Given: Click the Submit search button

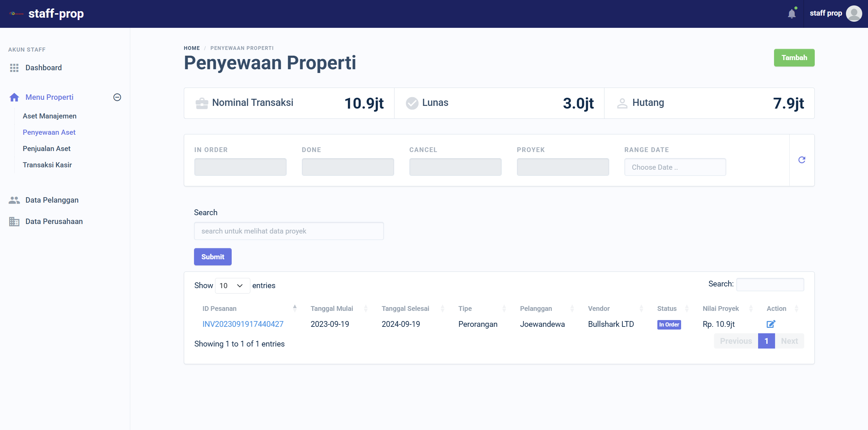Looking at the screenshot, I should [x=213, y=257].
